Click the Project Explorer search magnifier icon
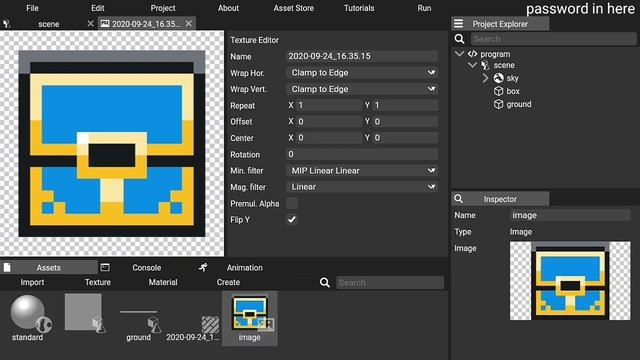The image size is (640, 360). coord(460,39)
